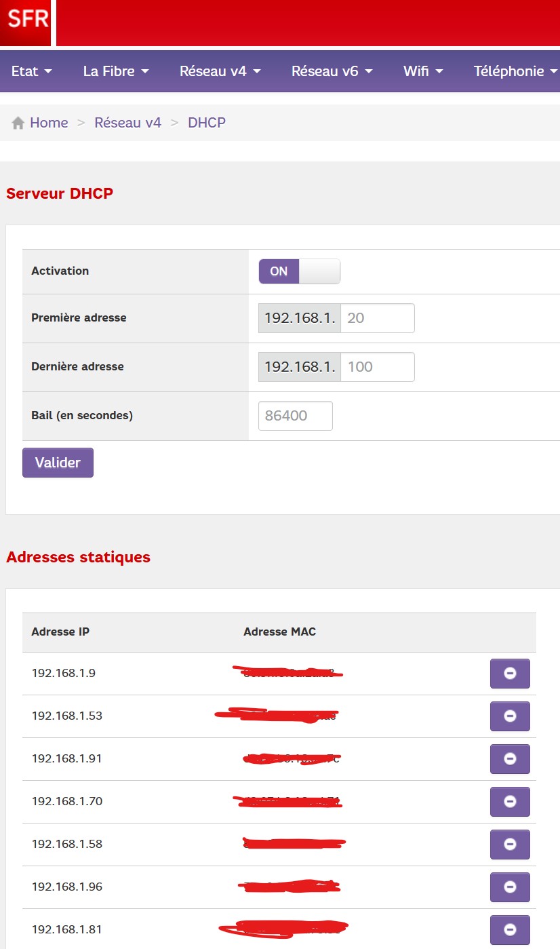Focus the Dernière adresse input field
560x949 pixels.
point(377,367)
